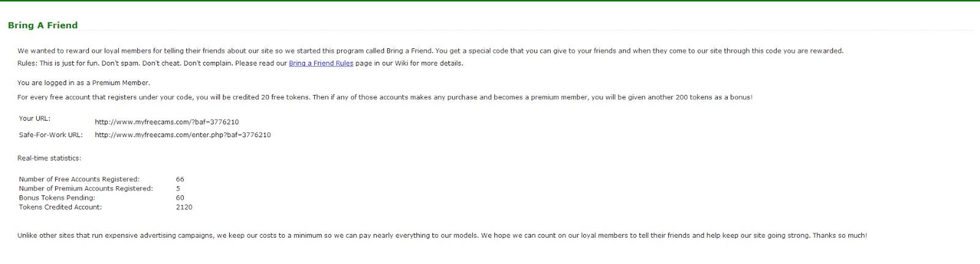Click the "We wanted to reward our loyal members" paragraph
This screenshot has width=980, height=264.
click(x=430, y=51)
